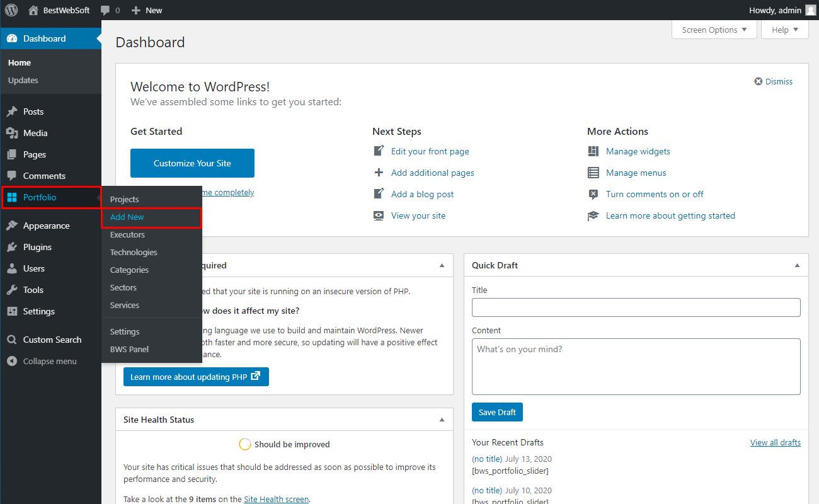Click the Media library icon
819x504 pixels.
click(x=12, y=133)
